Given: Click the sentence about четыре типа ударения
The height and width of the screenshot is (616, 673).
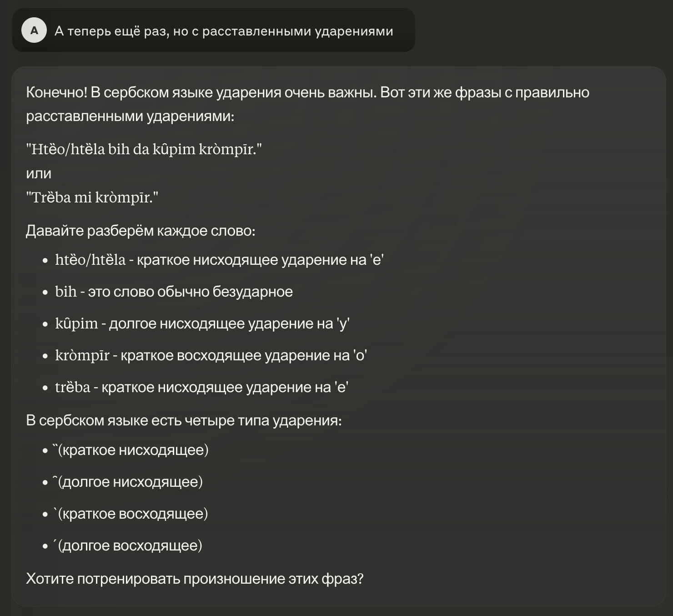Looking at the screenshot, I should point(184,420).
